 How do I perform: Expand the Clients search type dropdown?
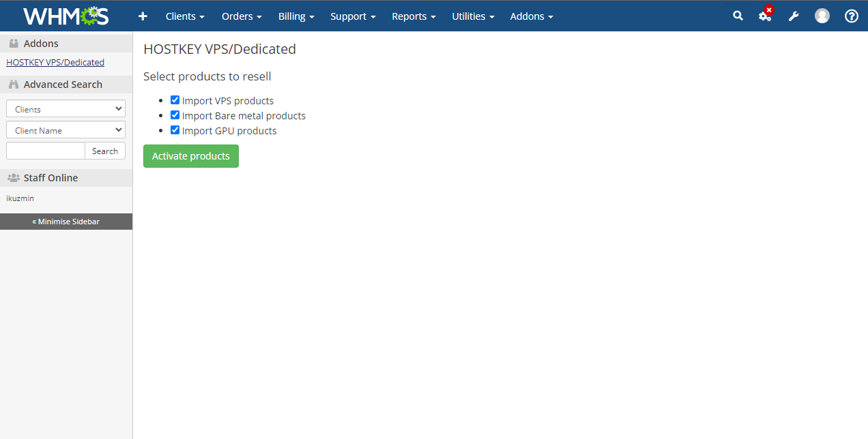pos(66,109)
